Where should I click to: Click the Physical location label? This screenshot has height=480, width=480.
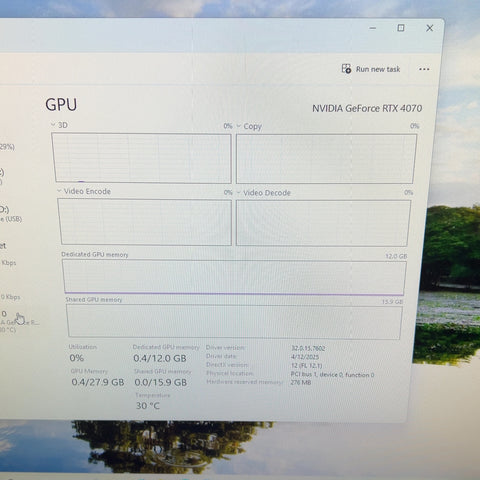point(230,373)
